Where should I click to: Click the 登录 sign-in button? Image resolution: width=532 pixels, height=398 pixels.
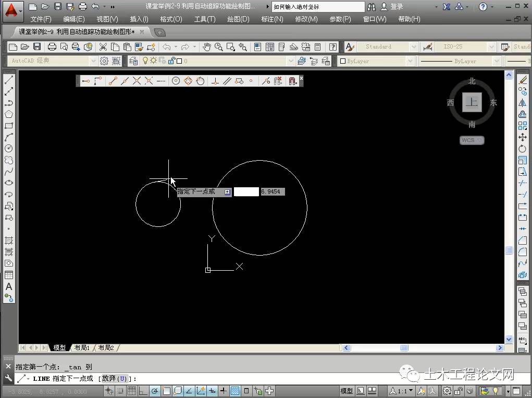397,7
